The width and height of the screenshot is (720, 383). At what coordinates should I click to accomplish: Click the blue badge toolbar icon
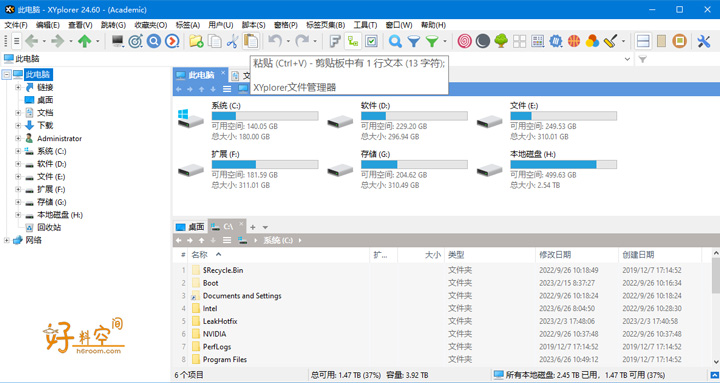(x=556, y=41)
